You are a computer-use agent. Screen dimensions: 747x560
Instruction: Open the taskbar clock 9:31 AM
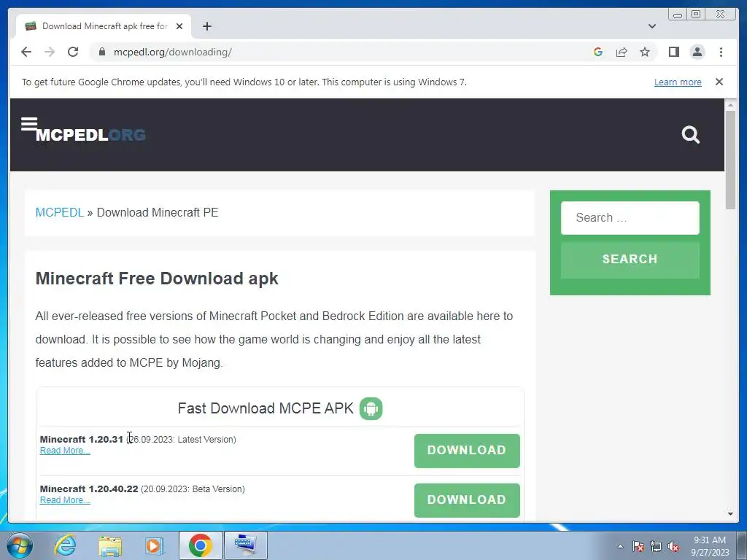coord(710,546)
